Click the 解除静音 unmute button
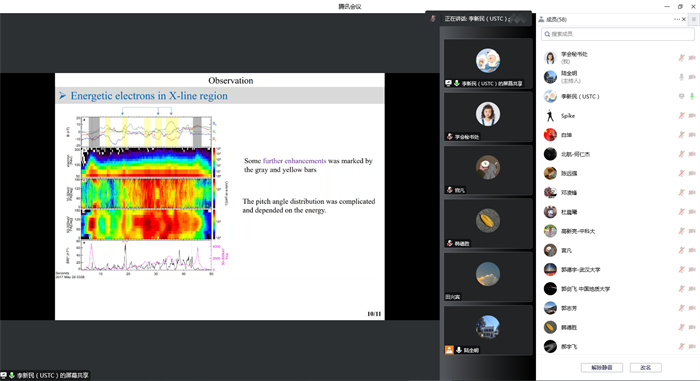 pyautogui.click(x=601, y=368)
